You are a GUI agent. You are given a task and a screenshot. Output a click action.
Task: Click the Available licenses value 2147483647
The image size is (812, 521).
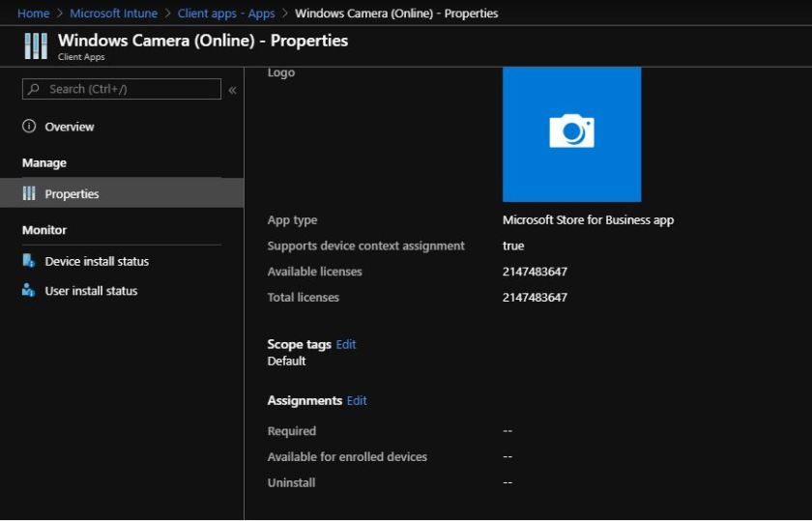pyautogui.click(x=535, y=272)
